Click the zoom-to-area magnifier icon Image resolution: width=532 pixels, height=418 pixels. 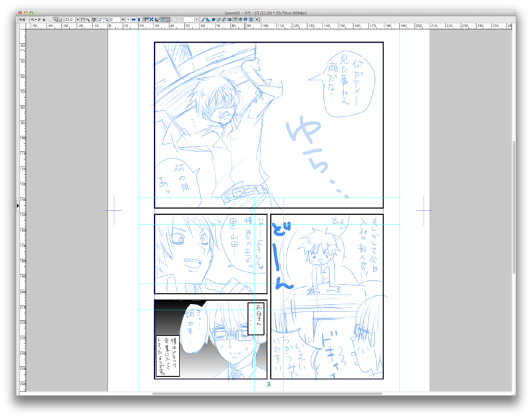click(x=55, y=20)
